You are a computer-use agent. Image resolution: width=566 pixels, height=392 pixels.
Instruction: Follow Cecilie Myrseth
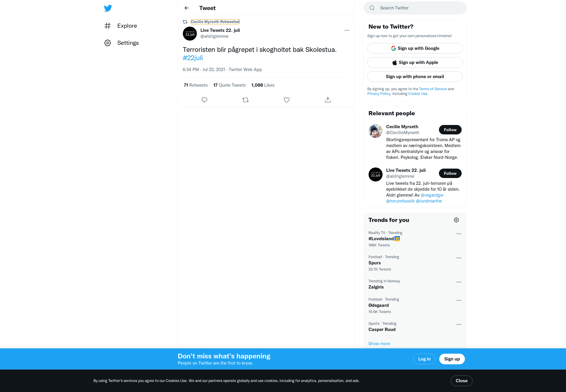[450, 130]
